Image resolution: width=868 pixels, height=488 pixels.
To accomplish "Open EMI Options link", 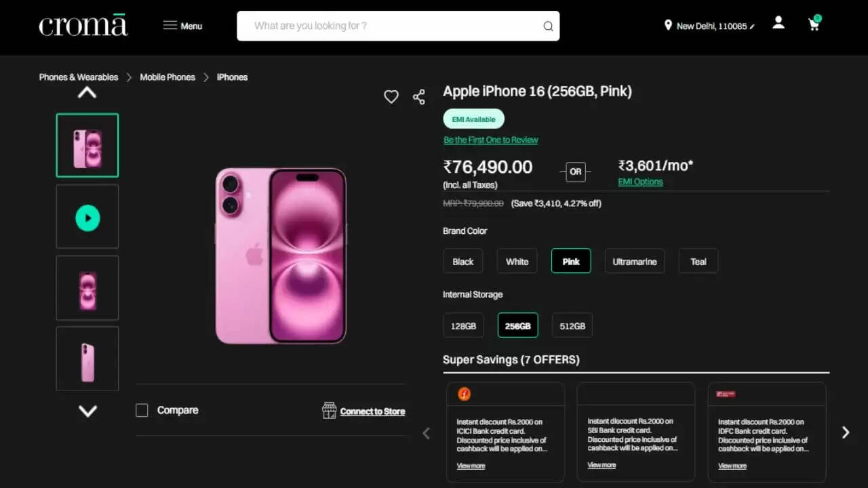I will 639,181.
